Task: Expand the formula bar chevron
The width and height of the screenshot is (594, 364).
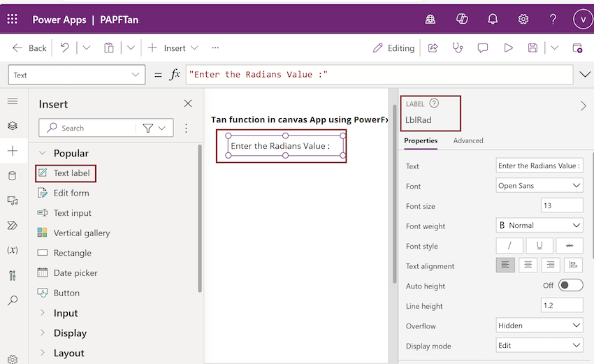Action: (x=585, y=75)
